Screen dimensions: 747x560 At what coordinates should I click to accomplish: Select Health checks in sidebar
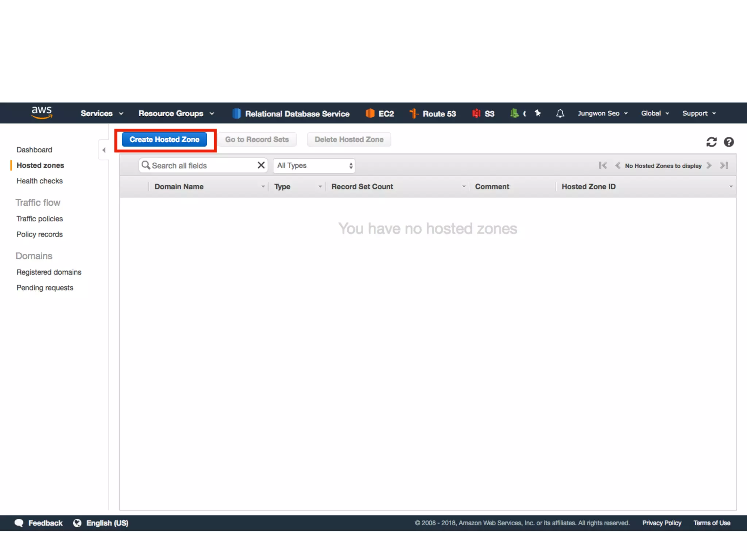[39, 181]
